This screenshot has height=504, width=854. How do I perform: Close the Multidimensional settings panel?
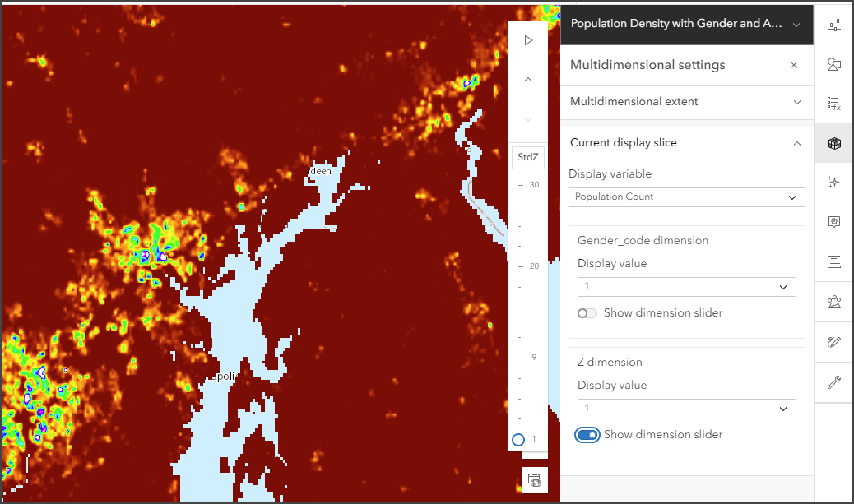point(794,65)
